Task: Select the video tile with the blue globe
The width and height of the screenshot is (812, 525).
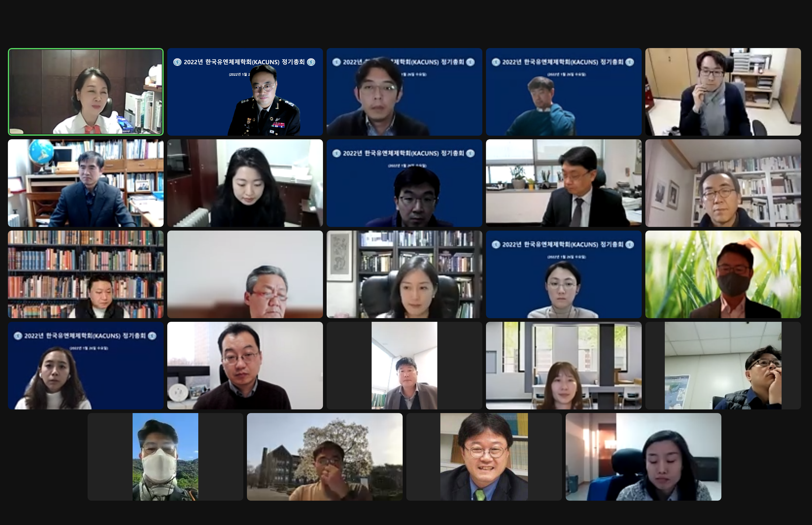Action: (85, 183)
